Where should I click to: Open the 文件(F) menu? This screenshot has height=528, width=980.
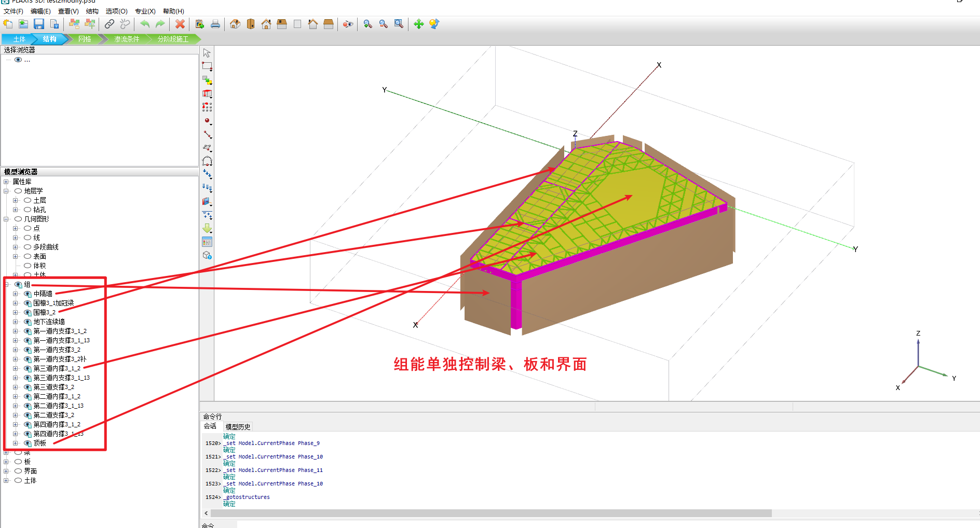click(x=13, y=11)
